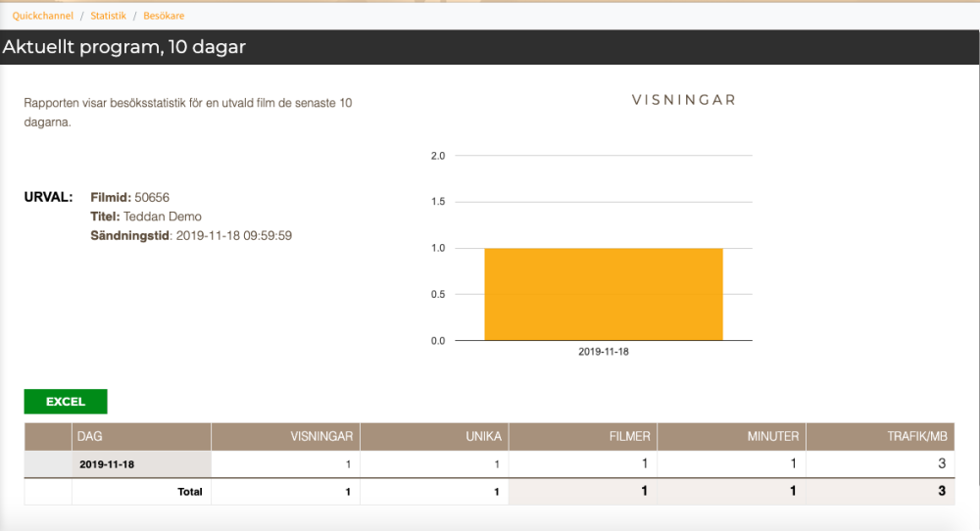Export the report with EXCEL button
The width and height of the screenshot is (980, 531).
pos(66,402)
